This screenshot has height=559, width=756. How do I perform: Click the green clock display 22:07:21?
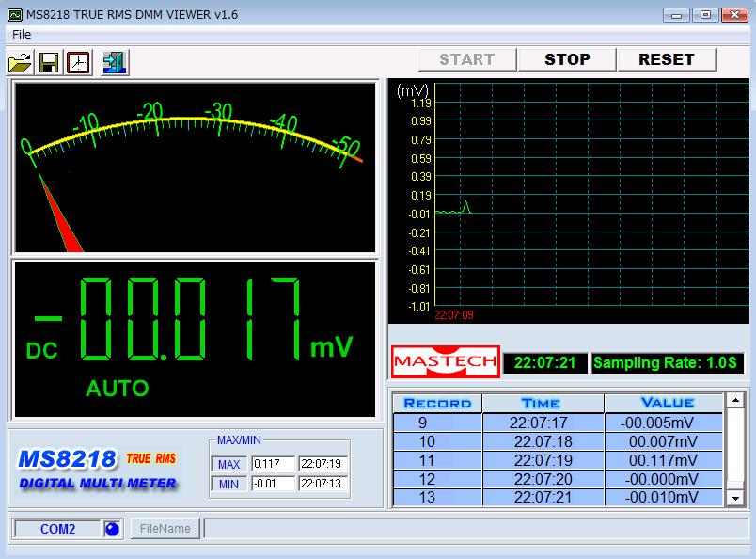(545, 363)
